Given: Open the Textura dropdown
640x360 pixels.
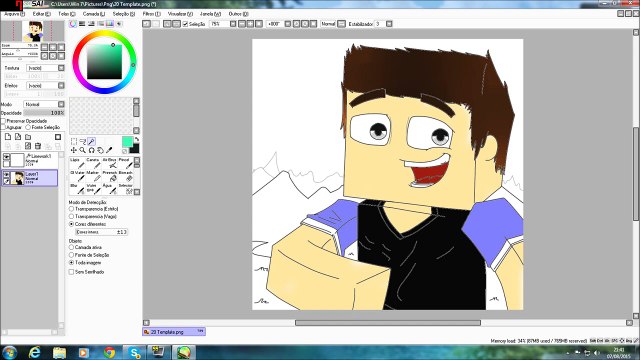Looking at the screenshot, I should coord(61,68).
